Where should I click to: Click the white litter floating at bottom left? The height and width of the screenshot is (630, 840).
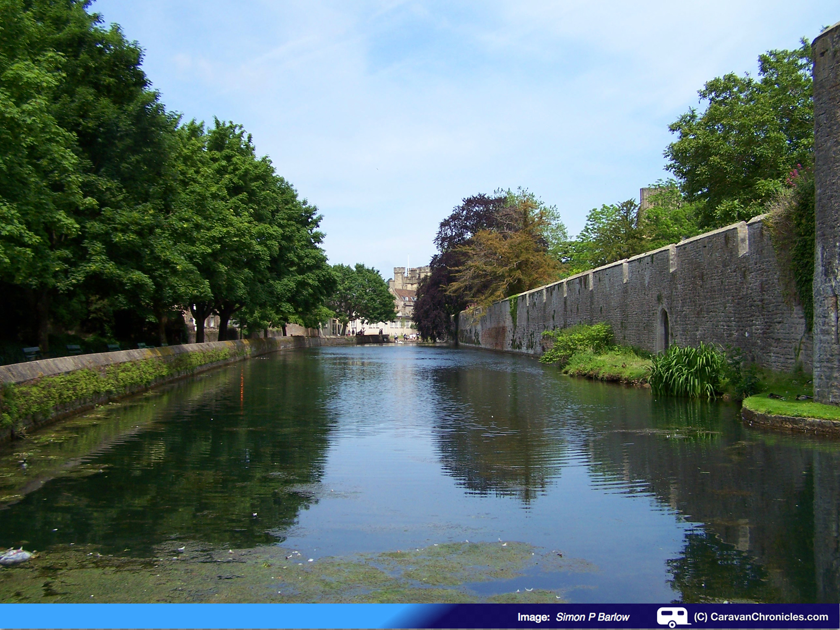pyautogui.click(x=15, y=556)
